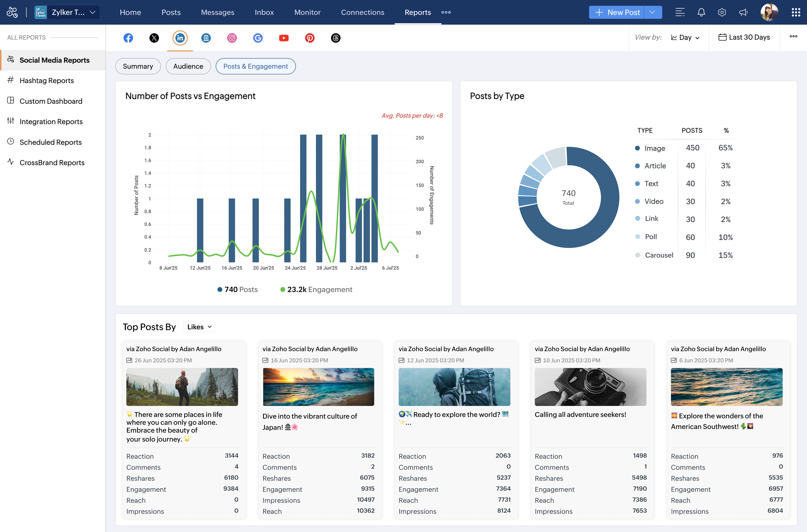
Task: Show the Summary report view
Action: (138, 66)
